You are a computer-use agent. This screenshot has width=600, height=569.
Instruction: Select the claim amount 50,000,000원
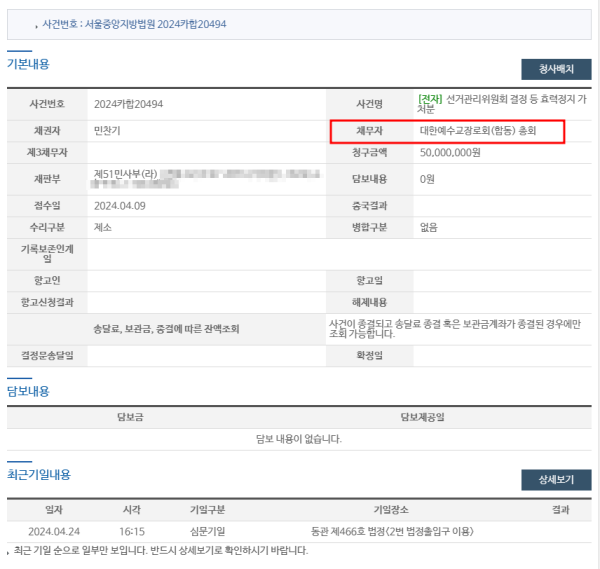pos(450,153)
